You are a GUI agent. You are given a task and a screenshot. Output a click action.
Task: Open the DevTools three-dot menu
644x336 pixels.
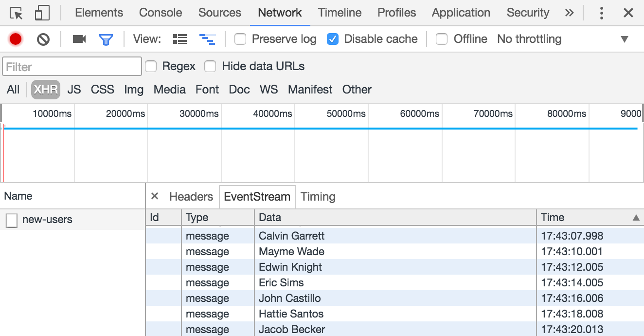tap(602, 13)
